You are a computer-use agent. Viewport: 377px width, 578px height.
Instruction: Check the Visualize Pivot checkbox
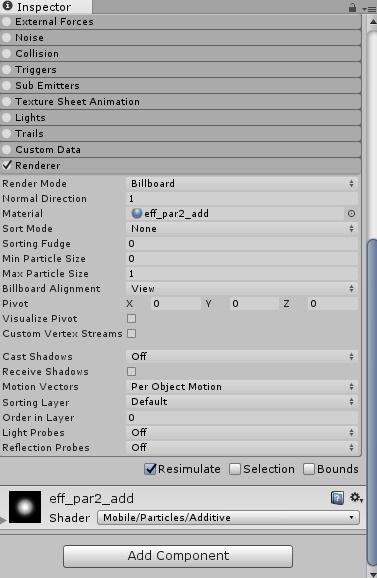(x=132, y=318)
